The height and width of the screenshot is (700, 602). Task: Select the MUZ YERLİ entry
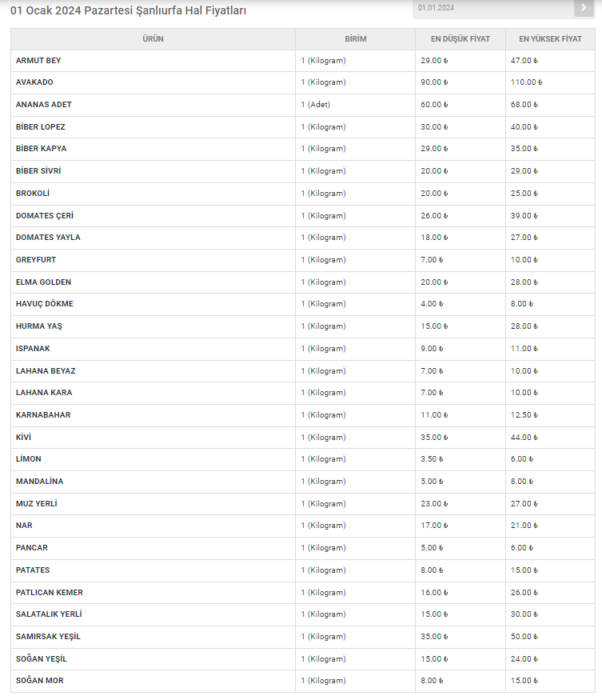point(36,504)
